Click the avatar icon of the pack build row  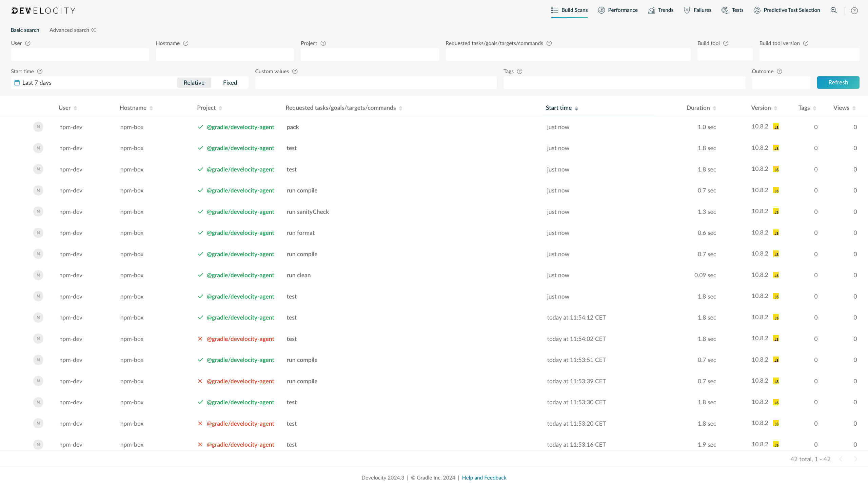(x=38, y=127)
